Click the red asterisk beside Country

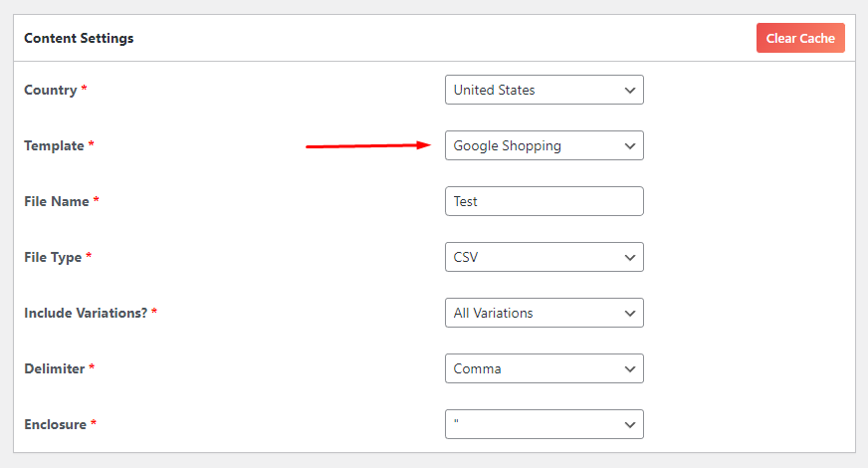85,90
